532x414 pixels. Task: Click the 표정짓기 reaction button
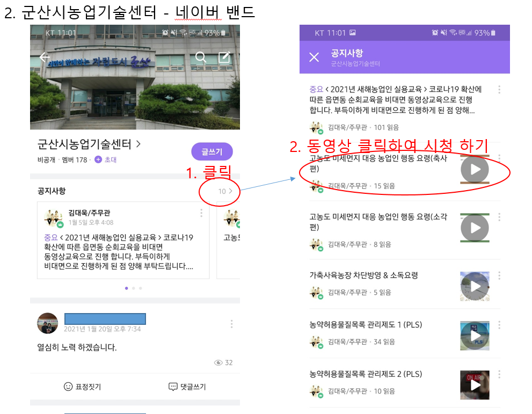point(83,387)
